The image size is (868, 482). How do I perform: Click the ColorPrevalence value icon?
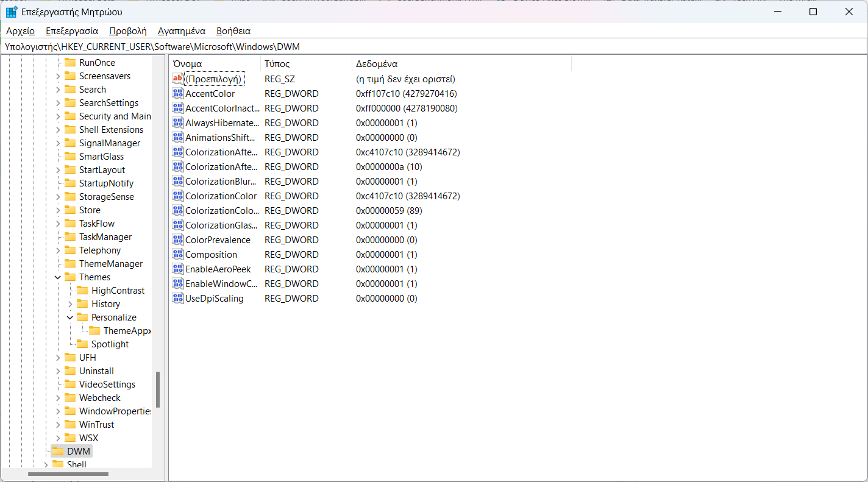coord(178,239)
